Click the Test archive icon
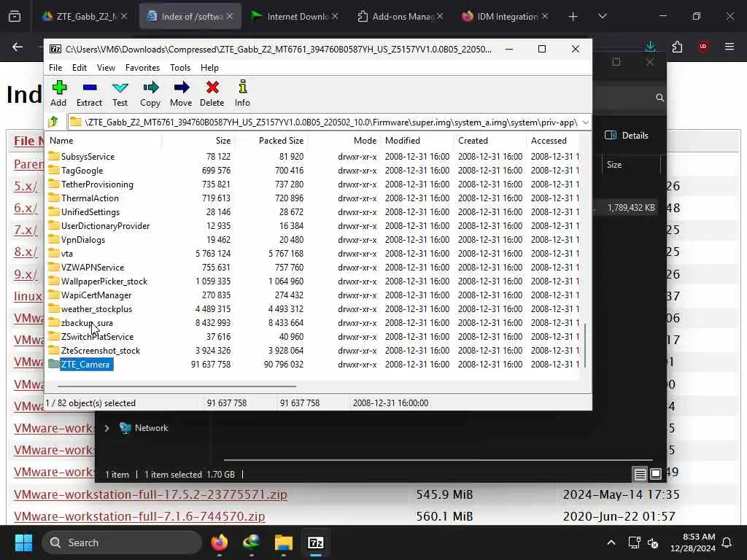747x560 pixels. 120,93
